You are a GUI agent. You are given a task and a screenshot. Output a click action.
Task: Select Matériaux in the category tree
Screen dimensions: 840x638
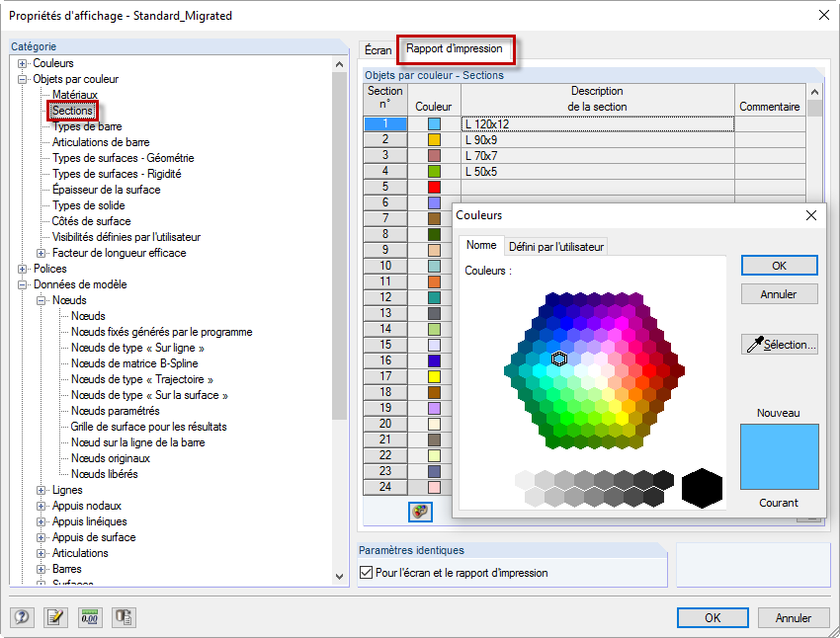click(75, 95)
